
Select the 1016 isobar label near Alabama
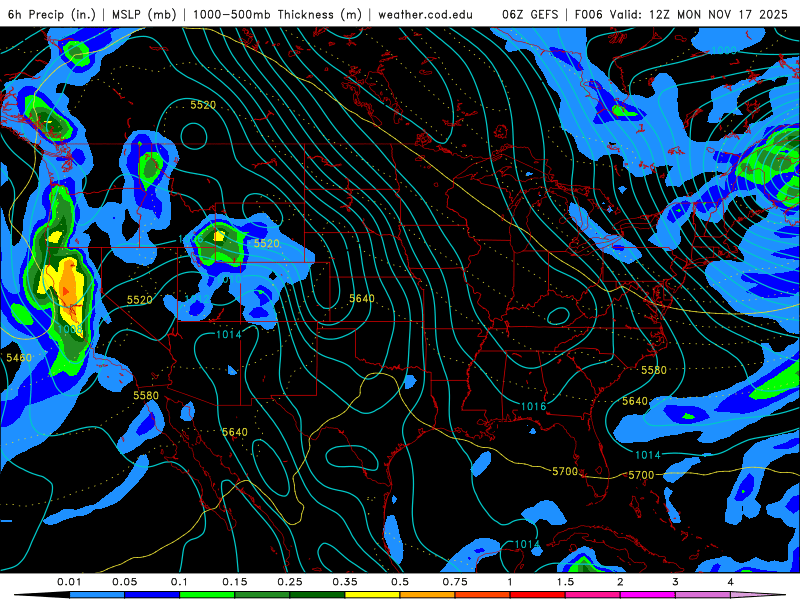(x=534, y=406)
